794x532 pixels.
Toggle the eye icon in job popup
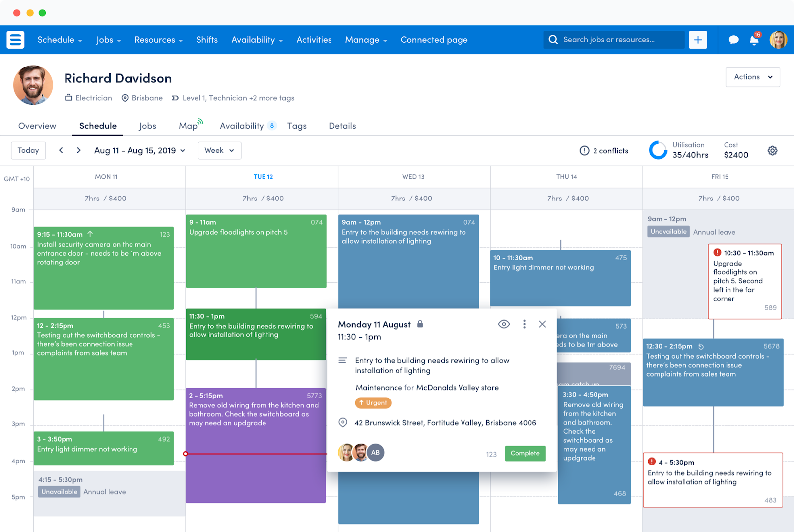click(x=504, y=324)
